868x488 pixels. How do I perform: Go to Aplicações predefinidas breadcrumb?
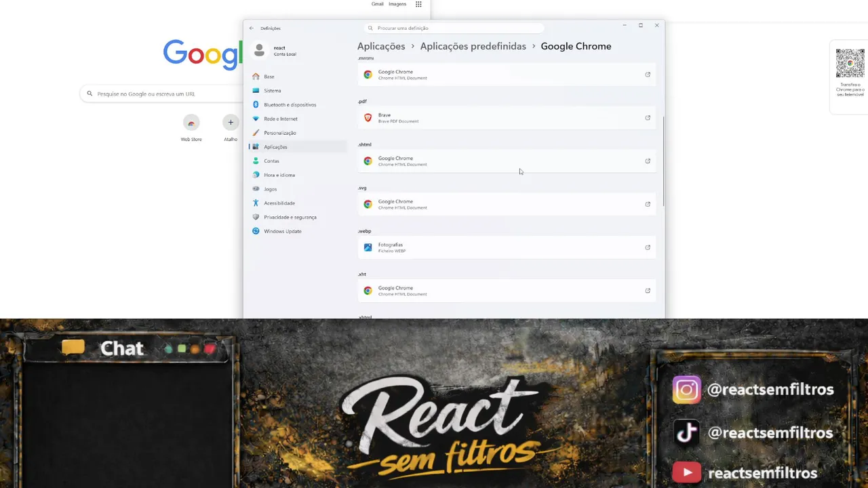point(473,46)
